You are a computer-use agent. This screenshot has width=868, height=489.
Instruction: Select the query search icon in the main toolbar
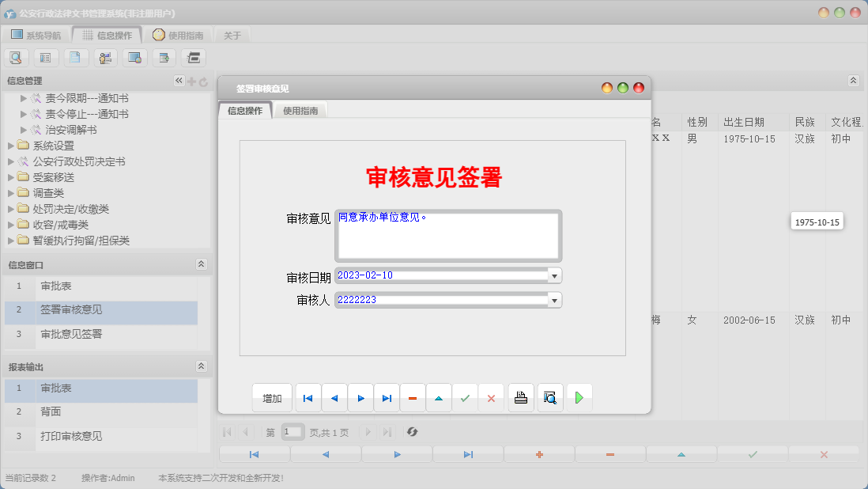coord(16,57)
